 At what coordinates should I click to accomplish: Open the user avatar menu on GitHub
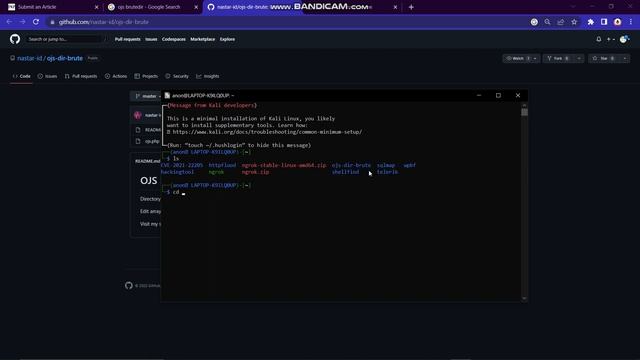(624, 39)
